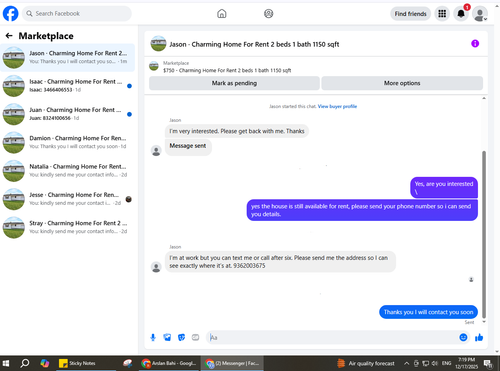Open the account profile avatar menu
Screen dimensions: 500x371
click(480, 14)
